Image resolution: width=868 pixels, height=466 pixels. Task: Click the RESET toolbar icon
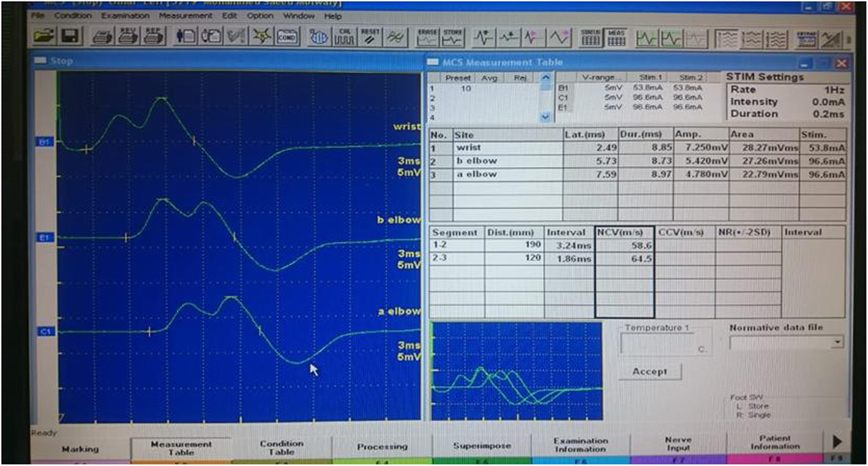pos(370,36)
